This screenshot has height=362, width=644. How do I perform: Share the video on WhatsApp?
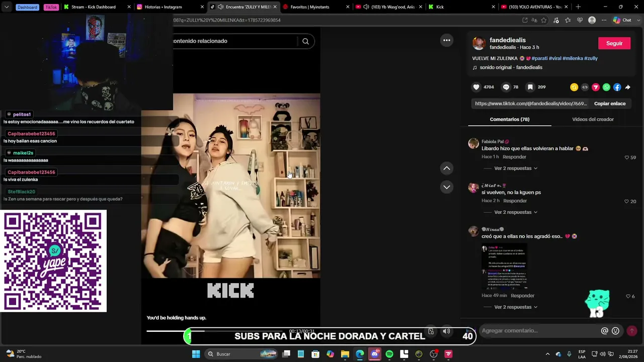(606, 87)
